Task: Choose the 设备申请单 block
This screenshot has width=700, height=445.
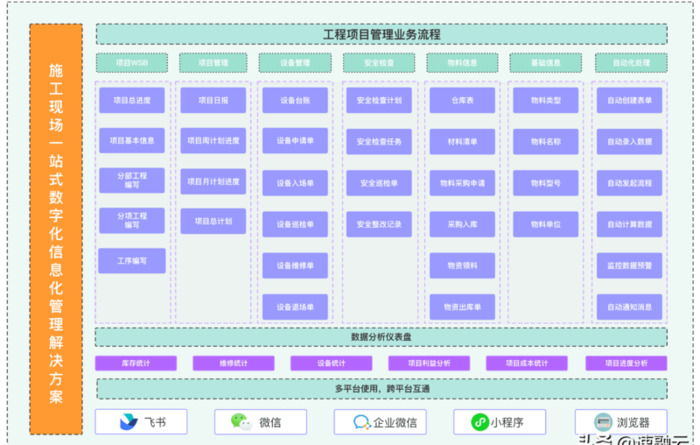Action: pos(295,141)
